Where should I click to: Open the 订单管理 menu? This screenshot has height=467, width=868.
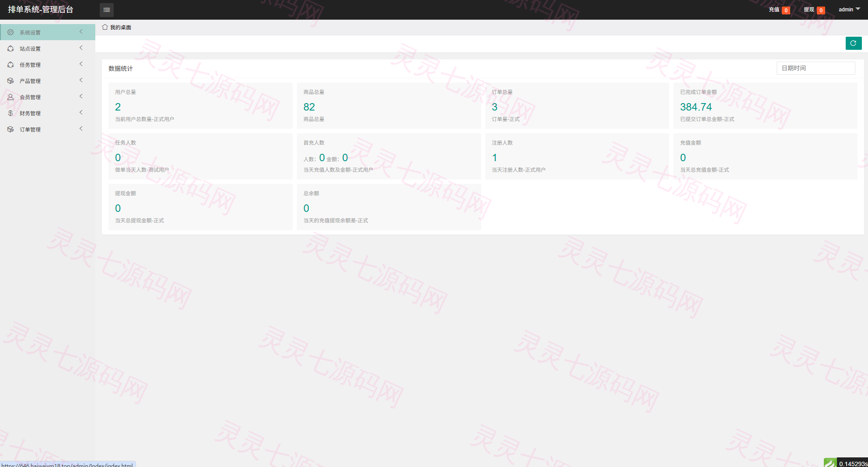pos(48,129)
